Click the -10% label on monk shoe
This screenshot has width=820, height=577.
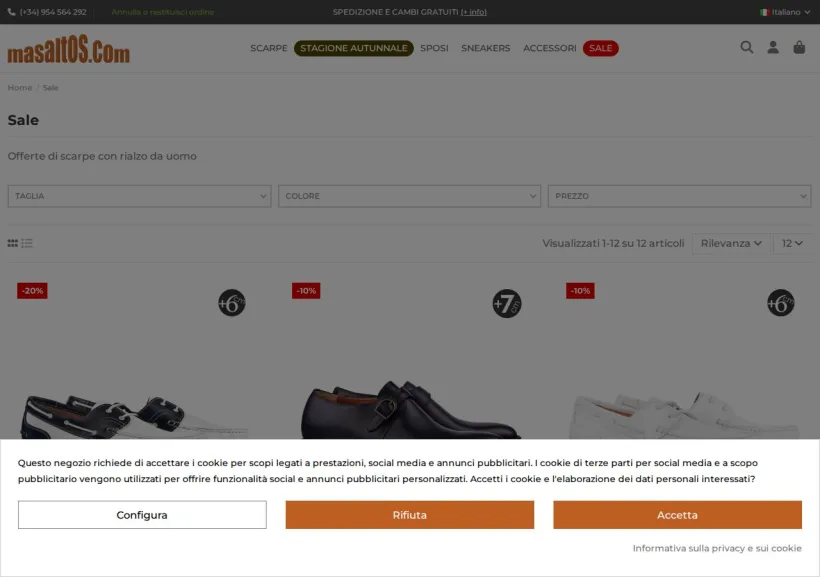[306, 291]
